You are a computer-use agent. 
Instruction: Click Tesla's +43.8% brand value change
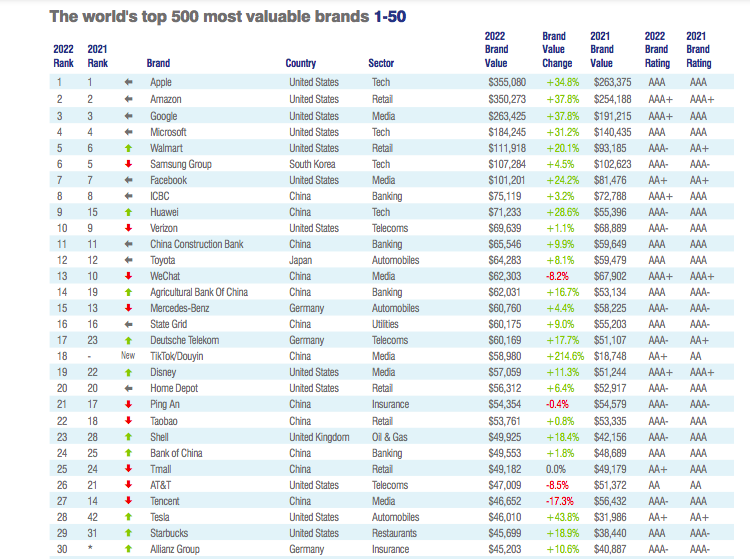click(x=562, y=517)
